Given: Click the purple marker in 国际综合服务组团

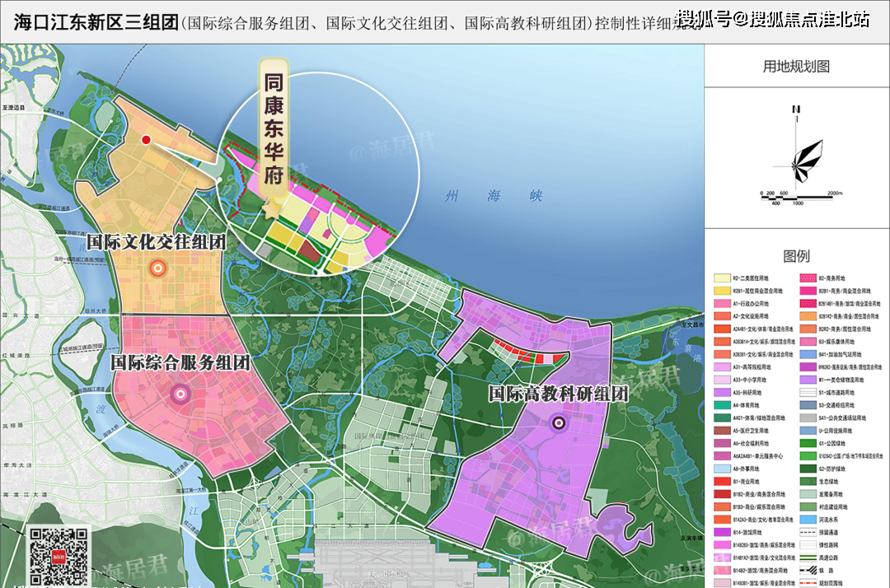Looking at the screenshot, I should (180, 394).
